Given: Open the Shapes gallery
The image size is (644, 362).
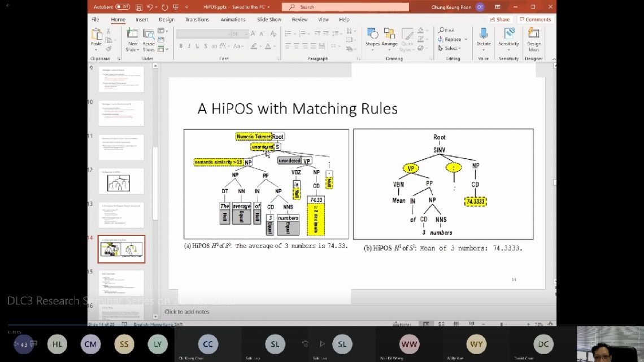Looking at the screenshot, I should [x=372, y=37].
